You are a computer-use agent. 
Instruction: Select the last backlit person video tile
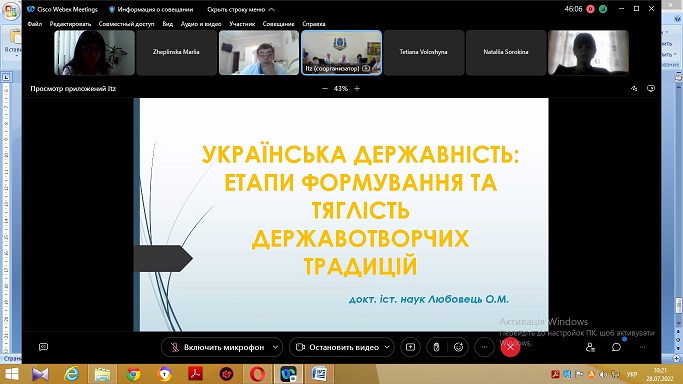[588, 52]
